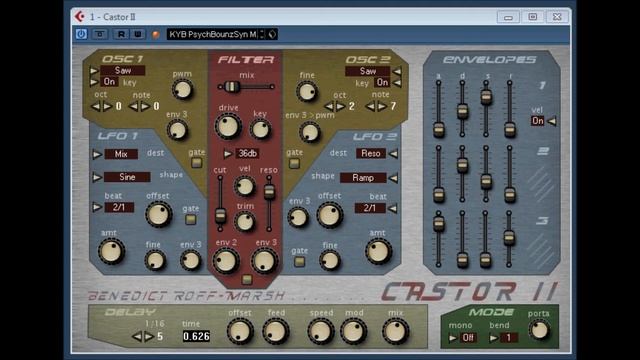Increase delay 1/16 value with right arrow
640x360 pixels.
(149, 336)
